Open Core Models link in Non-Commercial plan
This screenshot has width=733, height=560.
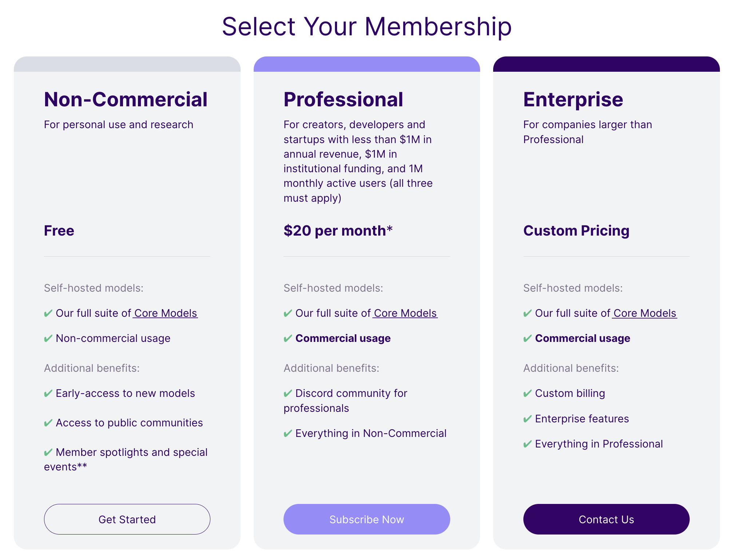(x=165, y=313)
